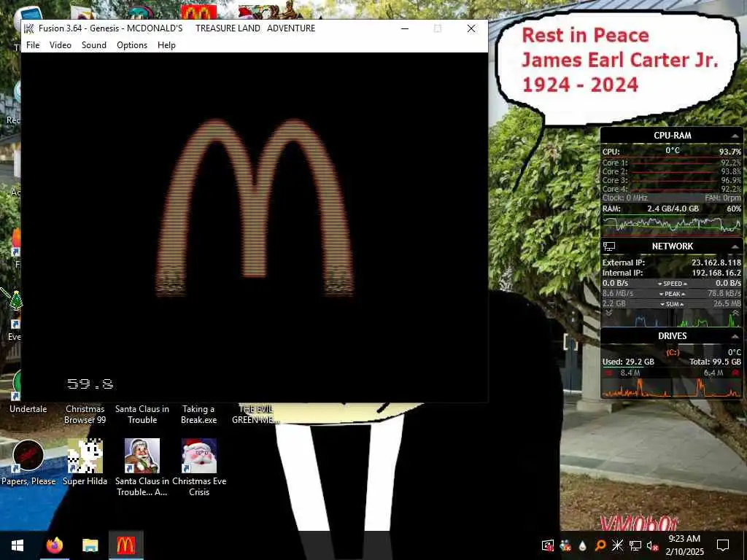Click the display sync tray icon with red badge
Viewport: 747px width, 560px height.
[x=548, y=545]
